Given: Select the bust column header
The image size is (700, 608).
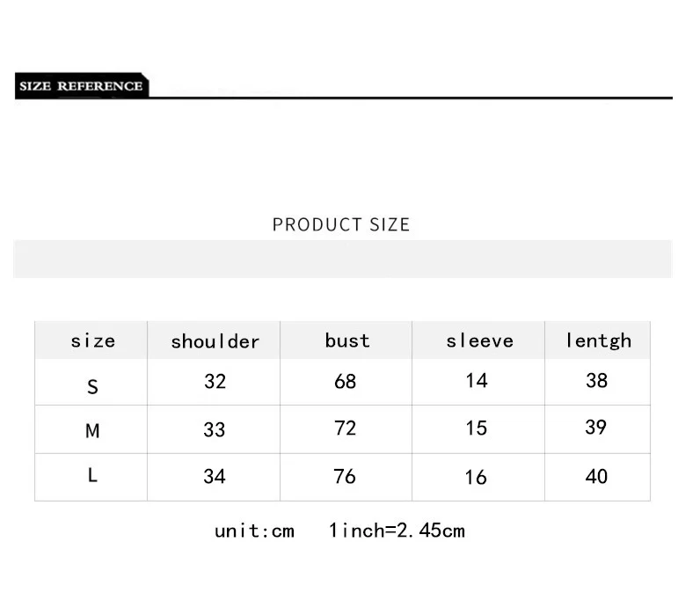Looking at the screenshot, I should point(347,341).
